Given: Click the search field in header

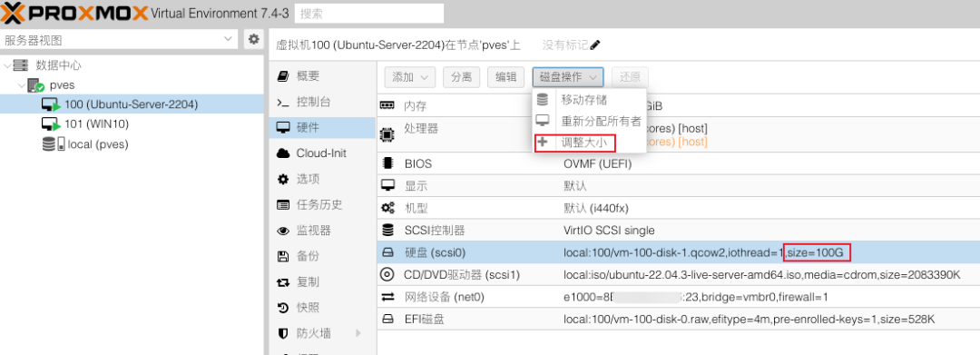Looking at the screenshot, I should (x=368, y=13).
